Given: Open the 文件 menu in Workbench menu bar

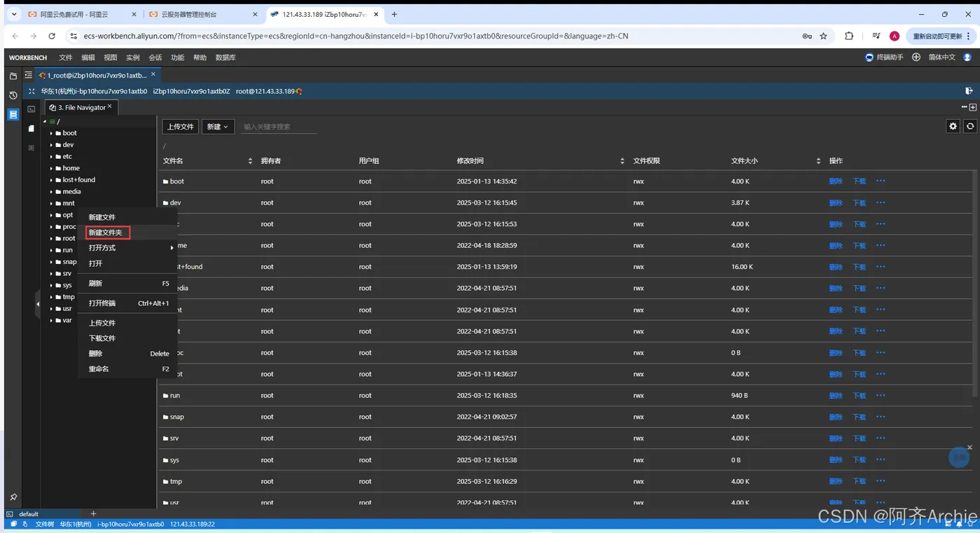Looking at the screenshot, I should (x=66, y=57).
